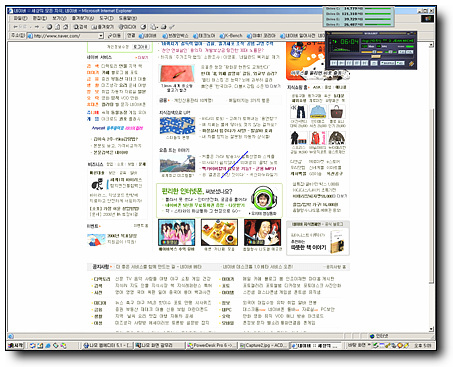Toggle Winamp repeat button
The width and height of the screenshot is (453, 367).
(400, 63)
